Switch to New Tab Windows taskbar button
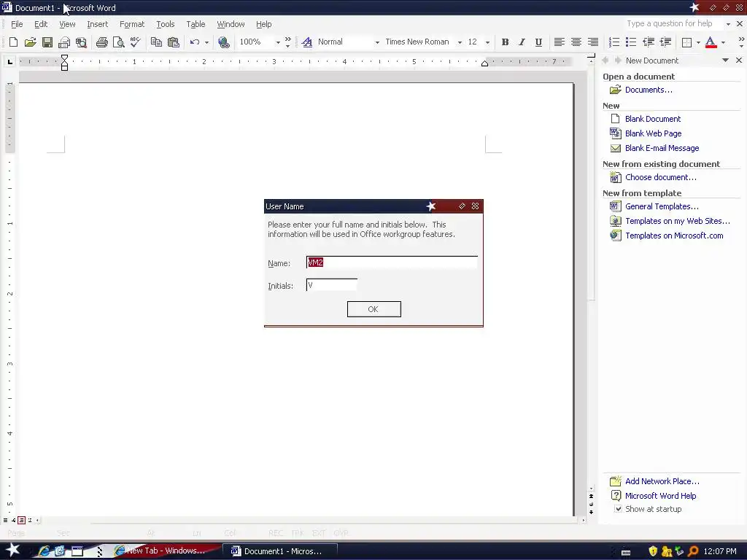 (166, 551)
